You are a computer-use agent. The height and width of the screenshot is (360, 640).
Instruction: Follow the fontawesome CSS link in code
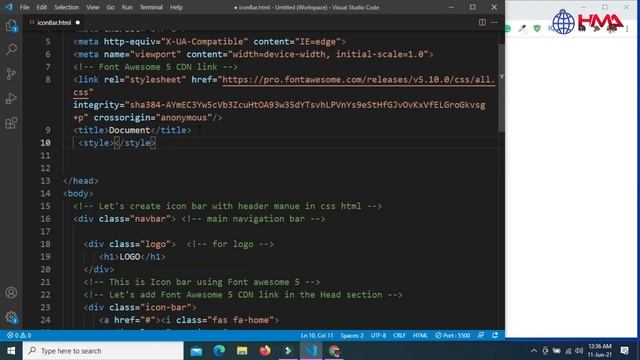[x=358, y=80]
